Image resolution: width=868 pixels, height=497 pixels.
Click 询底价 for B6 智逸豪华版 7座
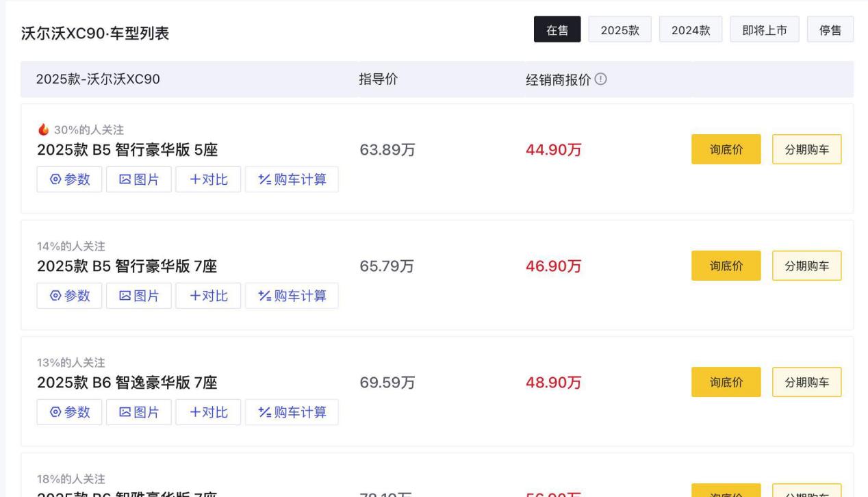click(x=726, y=382)
